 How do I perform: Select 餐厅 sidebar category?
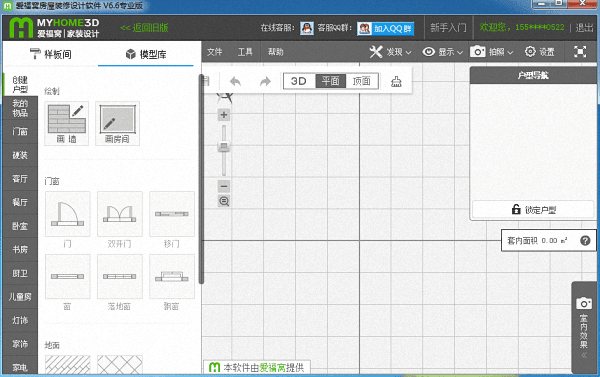[x=20, y=202]
